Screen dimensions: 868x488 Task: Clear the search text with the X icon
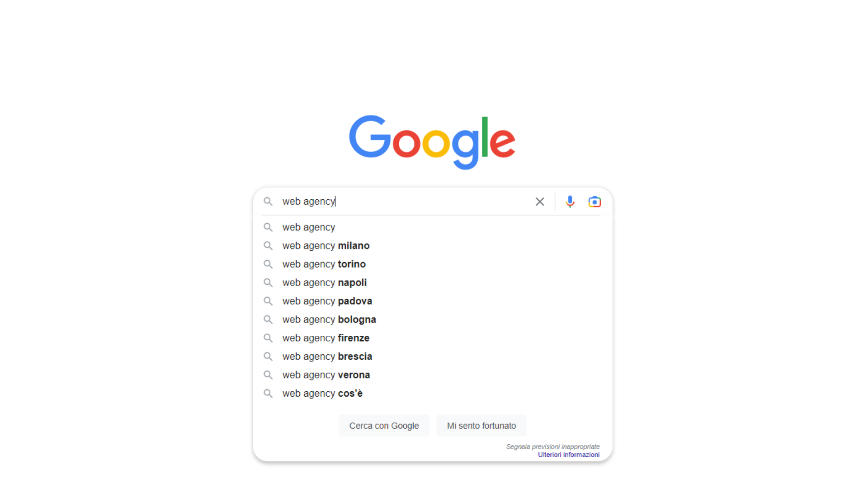tap(540, 202)
